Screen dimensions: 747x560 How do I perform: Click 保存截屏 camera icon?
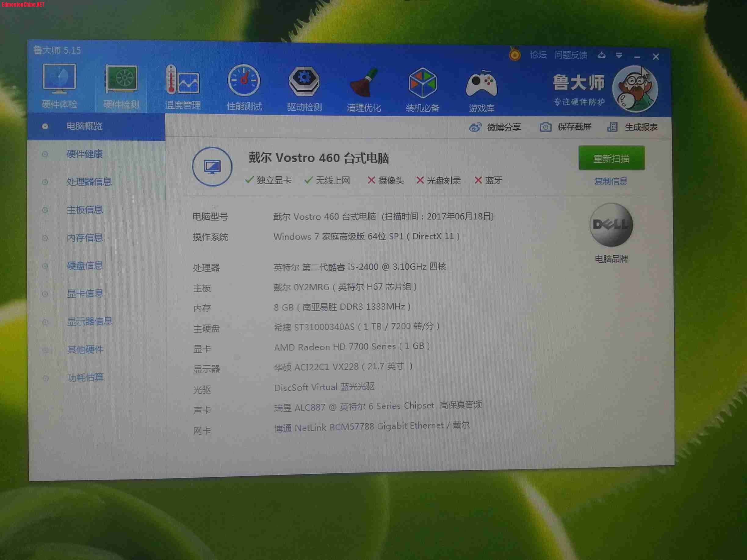[545, 127]
